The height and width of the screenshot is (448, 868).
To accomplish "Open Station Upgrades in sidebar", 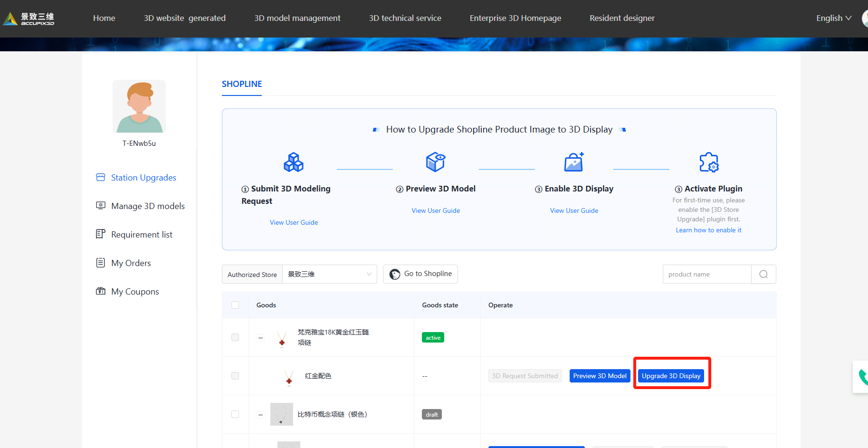I will [143, 177].
